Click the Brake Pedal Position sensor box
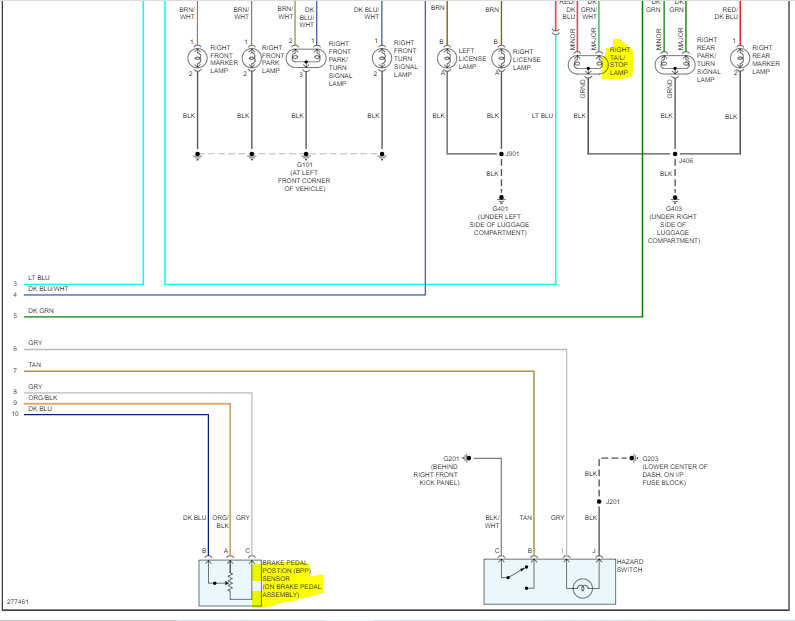This screenshot has width=795, height=621. 230,582
